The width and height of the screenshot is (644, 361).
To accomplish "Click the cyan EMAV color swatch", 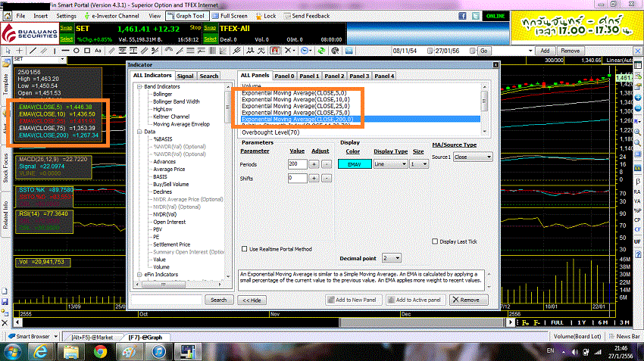I will click(x=355, y=164).
